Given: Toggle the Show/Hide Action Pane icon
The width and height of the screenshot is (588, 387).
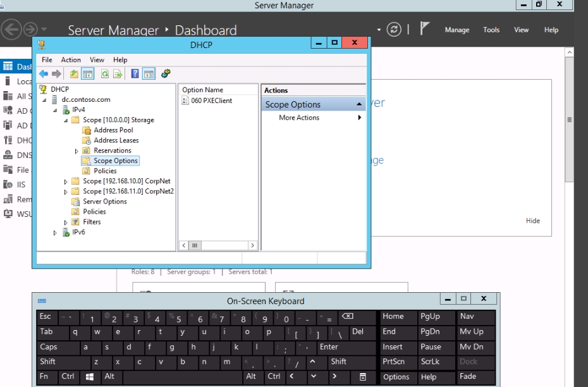Looking at the screenshot, I should coord(149,74).
